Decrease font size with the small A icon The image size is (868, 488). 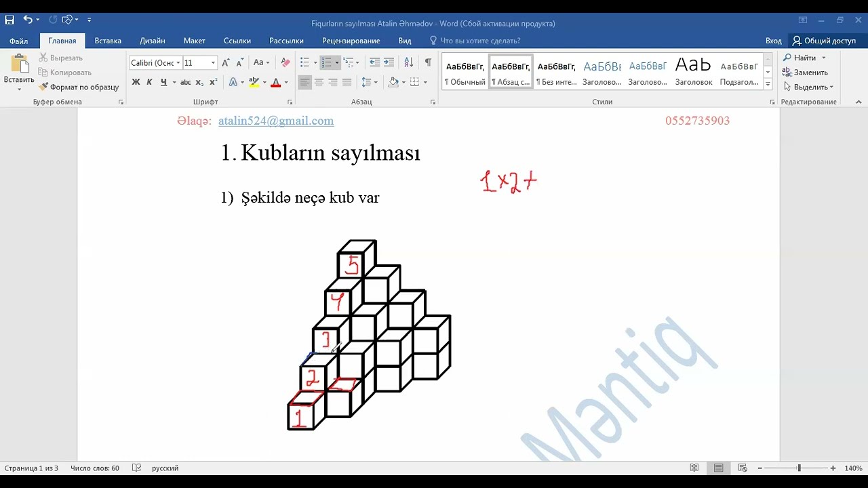[239, 62]
